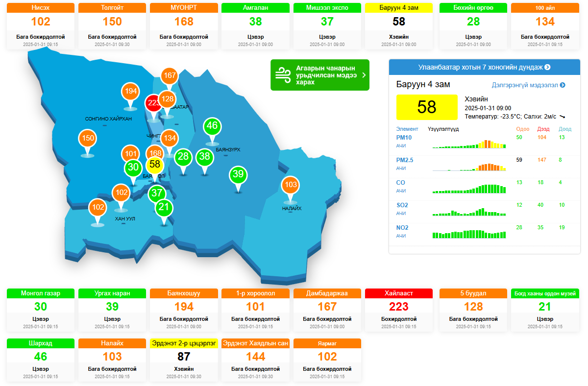Click the red 223 map marker
Screen dimensions: 588x386
click(153, 103)
